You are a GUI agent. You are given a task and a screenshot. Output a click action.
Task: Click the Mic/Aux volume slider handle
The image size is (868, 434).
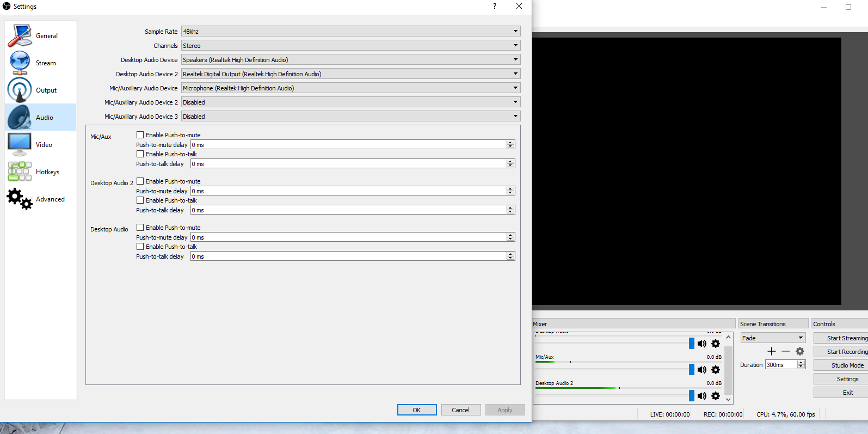(x=692, y=370)
